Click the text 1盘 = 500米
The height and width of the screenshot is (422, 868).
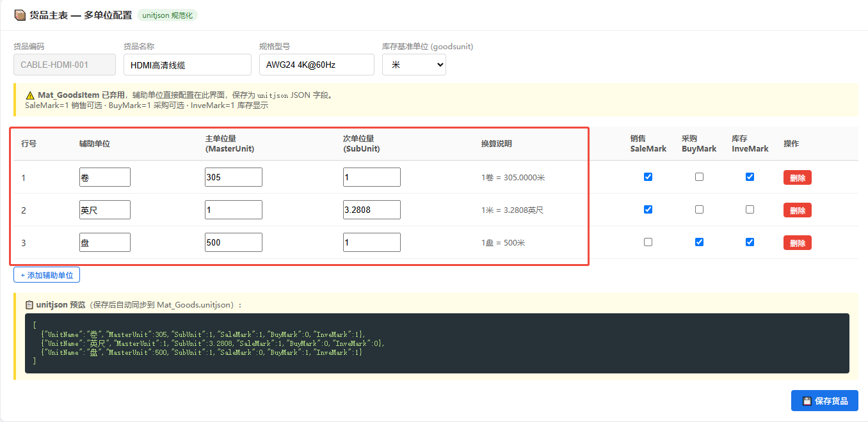pos(503,243)
